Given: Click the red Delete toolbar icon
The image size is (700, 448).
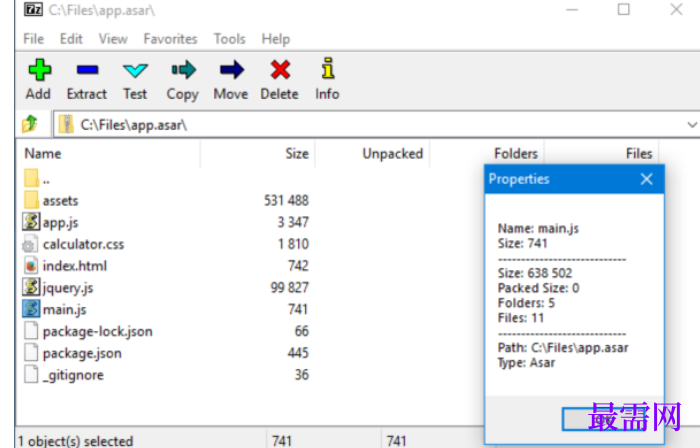Looking at the screenshot, I should [280, 70].
